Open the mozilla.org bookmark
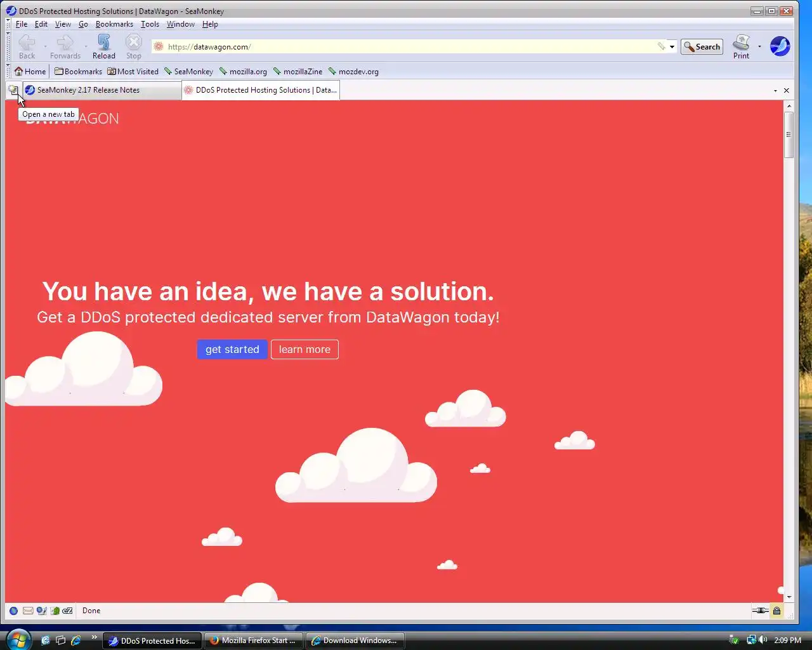This screenshot has width=812, height=650. click(243, 72)
